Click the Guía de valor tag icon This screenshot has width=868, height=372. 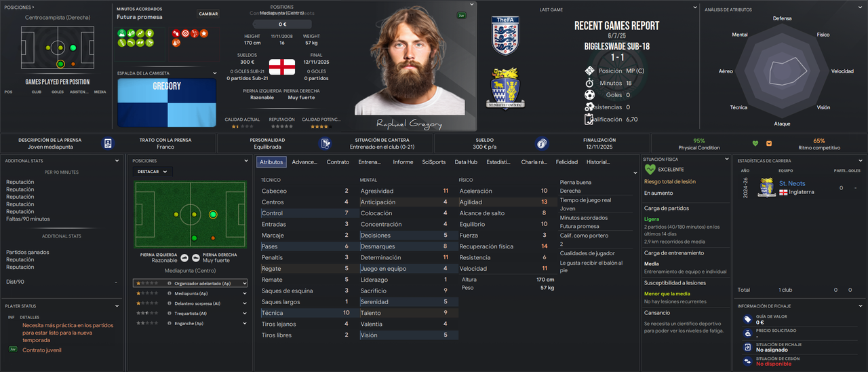click(x=747, y=319)
